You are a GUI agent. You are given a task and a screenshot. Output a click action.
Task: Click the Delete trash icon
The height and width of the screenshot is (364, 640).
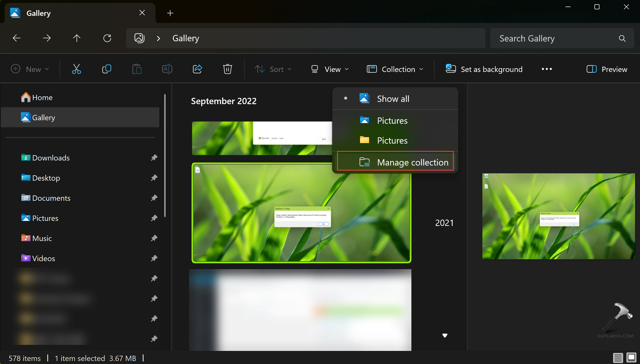[x=227, y=69]
